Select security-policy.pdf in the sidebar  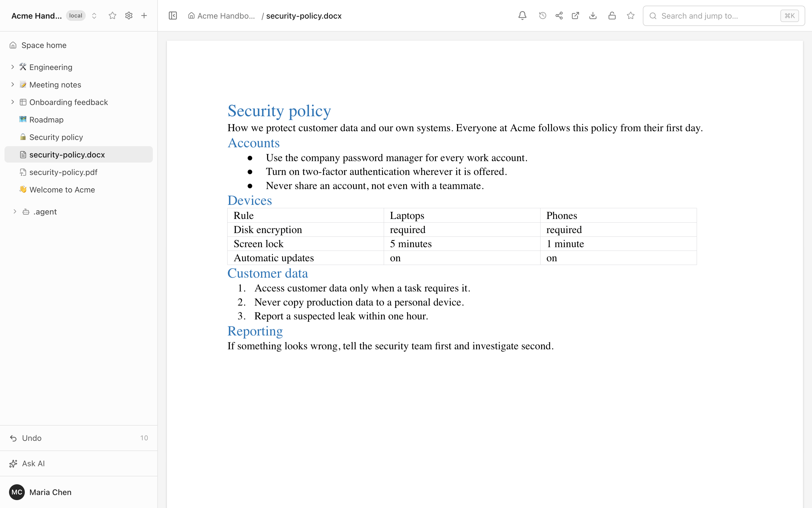(78, 172)
